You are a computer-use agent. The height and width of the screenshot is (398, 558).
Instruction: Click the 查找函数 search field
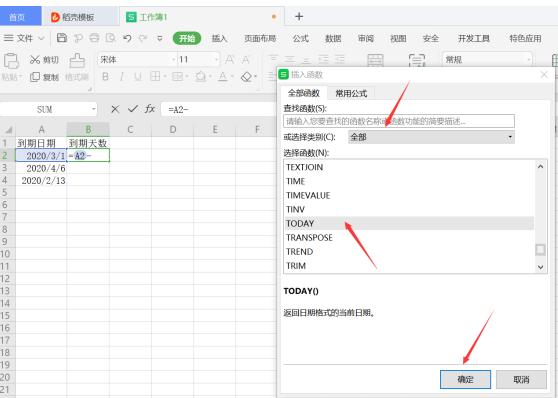coord(399,121)
